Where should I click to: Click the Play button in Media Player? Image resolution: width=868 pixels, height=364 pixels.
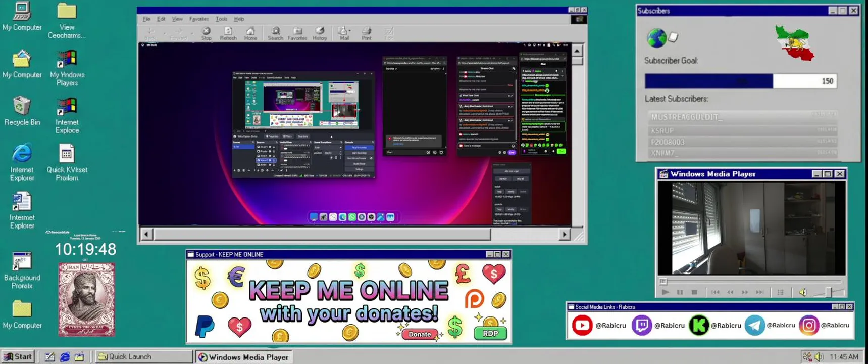666,292
